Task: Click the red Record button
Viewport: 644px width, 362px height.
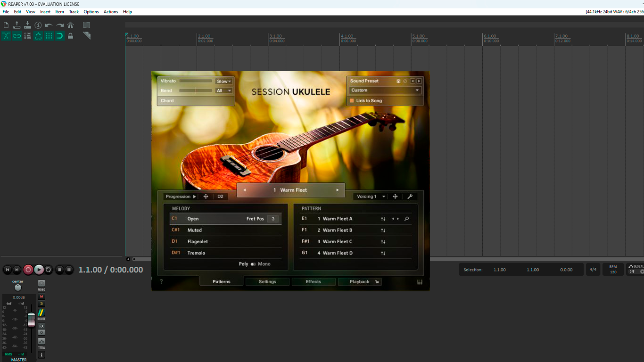Action: tap(28, 270)
